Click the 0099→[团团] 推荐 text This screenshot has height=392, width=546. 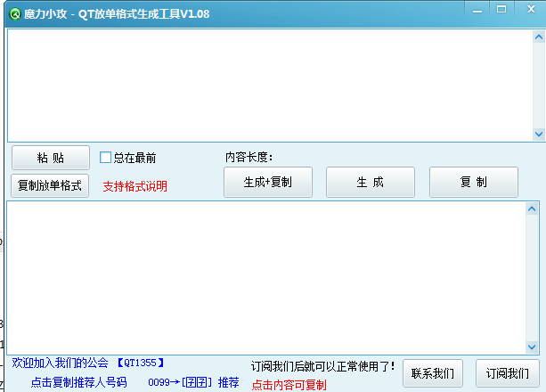coord(193,382)
